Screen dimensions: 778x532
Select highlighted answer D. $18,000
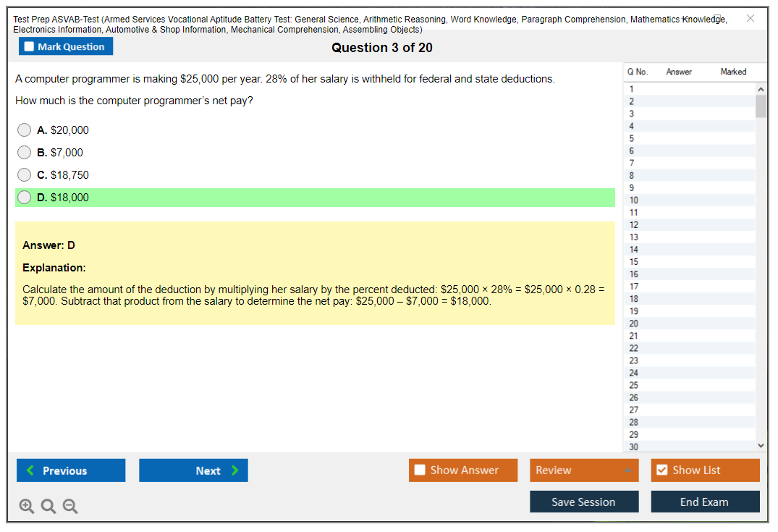pyautogui.click(x=25, y=198)
